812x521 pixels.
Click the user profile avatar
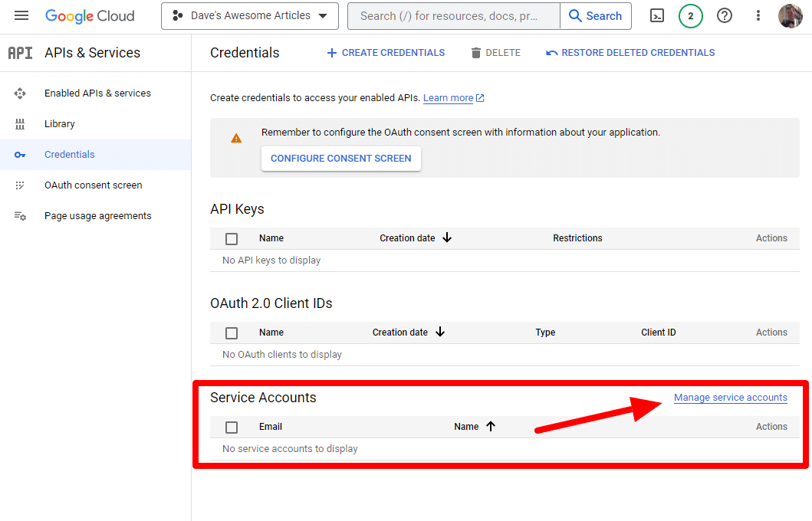[x=791, y=15]
